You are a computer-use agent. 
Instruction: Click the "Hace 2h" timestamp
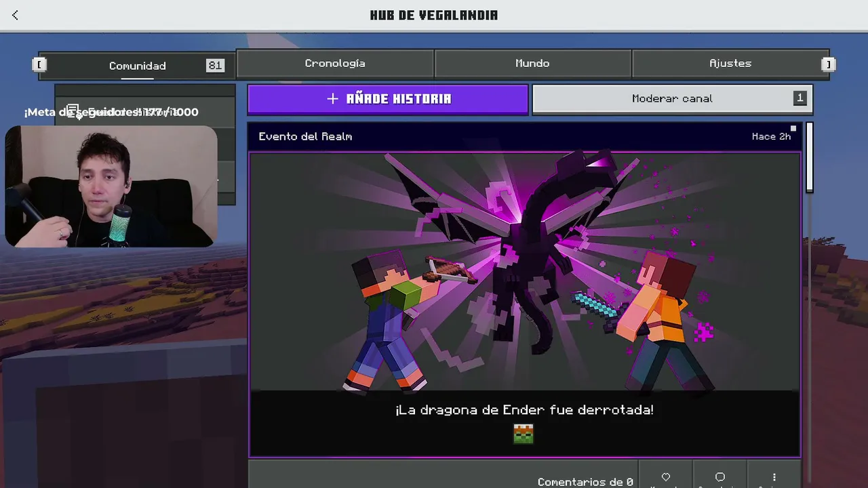pos(771,136)
